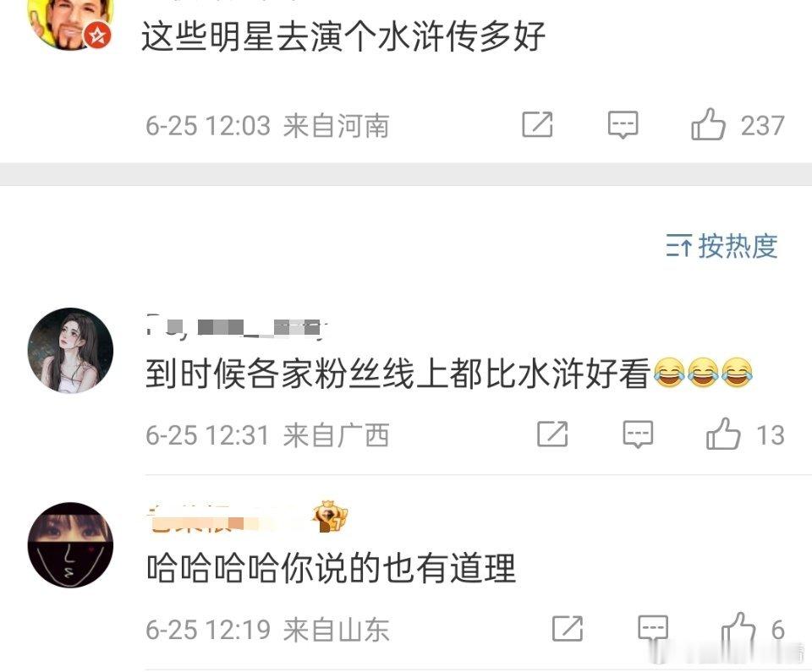Tap forward icon on the Shandong reply
812x672 pixels.
click(567, 629)
